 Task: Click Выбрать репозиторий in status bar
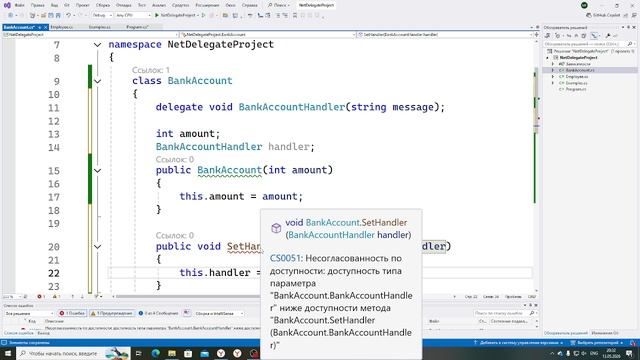[597, 343]
